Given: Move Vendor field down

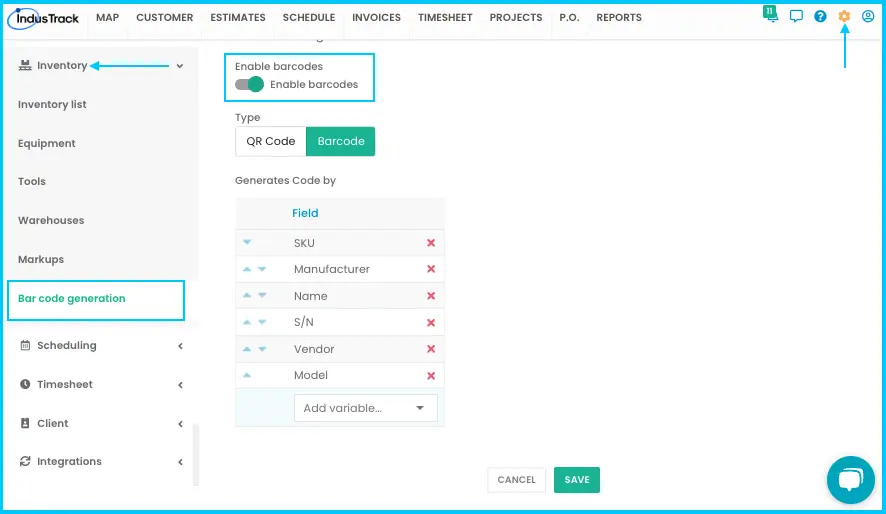Looking at the screenshot, I should point(262,349).
